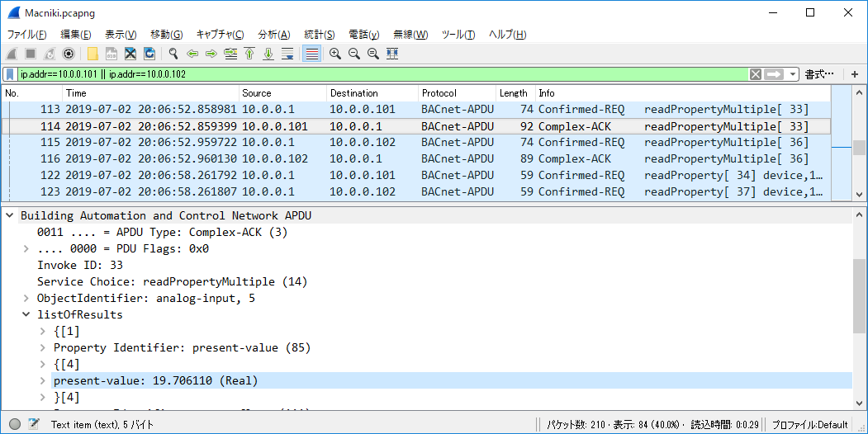868x434 pixels.
Task: Open the ファイル(F) menu
Action: coord(26,35)
